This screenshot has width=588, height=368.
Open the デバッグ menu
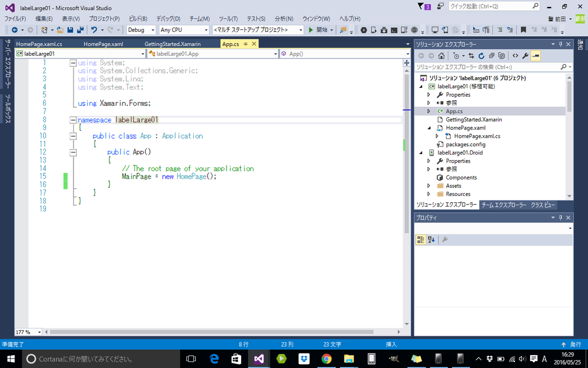[x=168, y=18]
